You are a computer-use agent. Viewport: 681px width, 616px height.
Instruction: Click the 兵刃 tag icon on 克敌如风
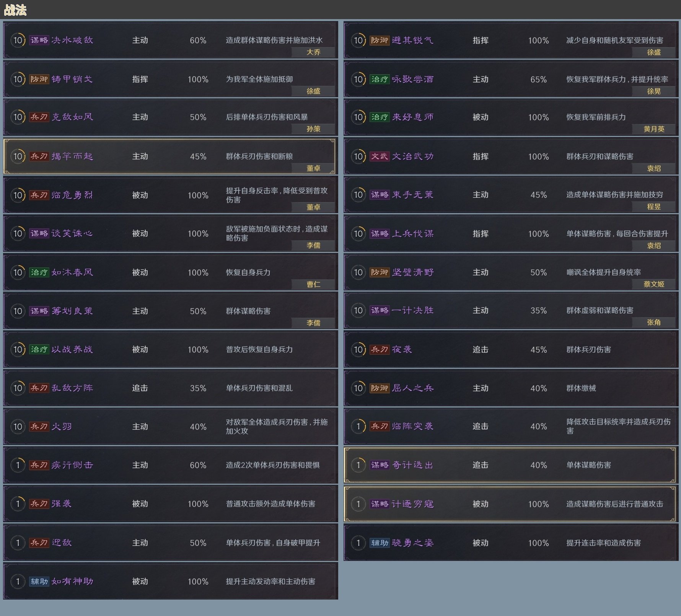pyautogui.click(x=39, y=117)
